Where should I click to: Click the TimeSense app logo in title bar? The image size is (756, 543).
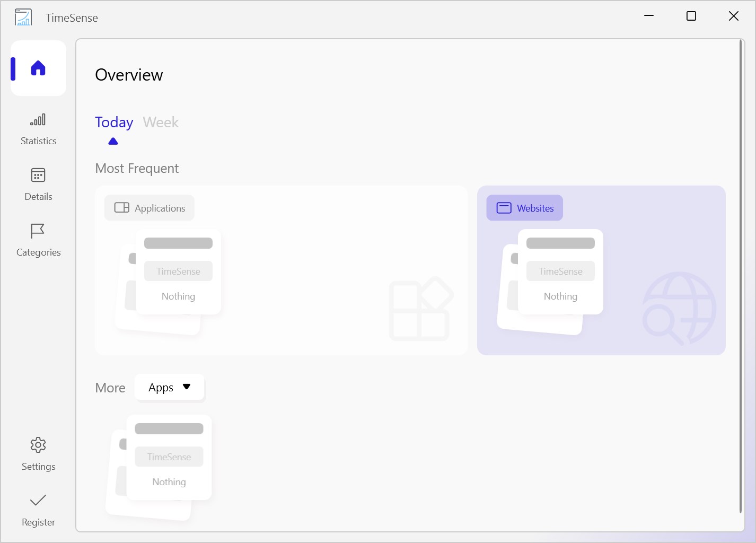pyautogui.click(x=23, y=17)
